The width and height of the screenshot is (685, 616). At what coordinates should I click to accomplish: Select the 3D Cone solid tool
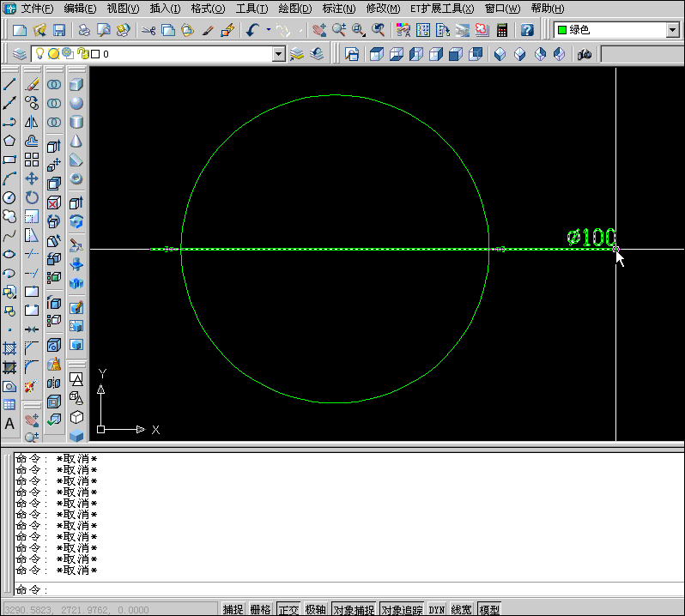[x=76, y=141]
